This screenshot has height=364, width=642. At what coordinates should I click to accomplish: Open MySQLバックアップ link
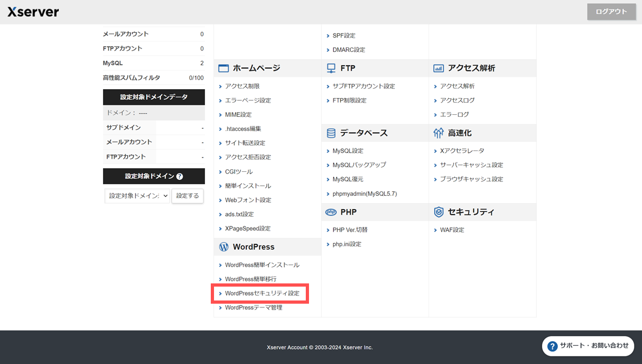[x=359, y=165]
